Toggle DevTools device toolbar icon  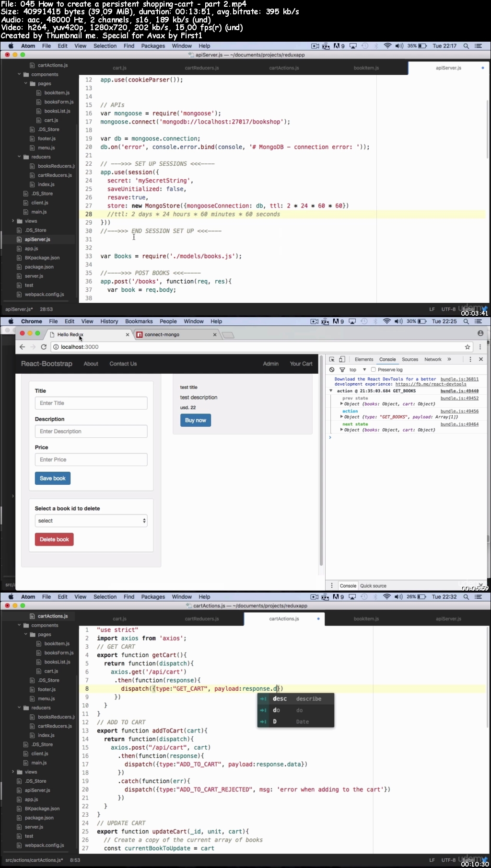342,359
